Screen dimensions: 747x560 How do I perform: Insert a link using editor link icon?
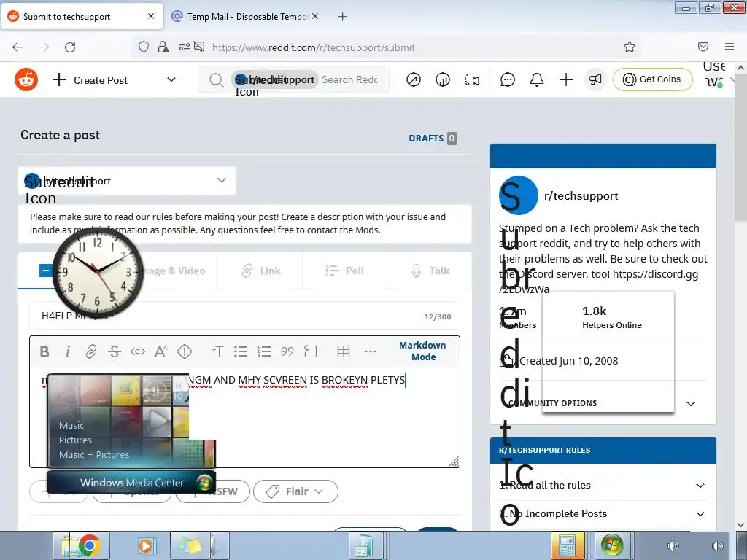tap(90, 351)
